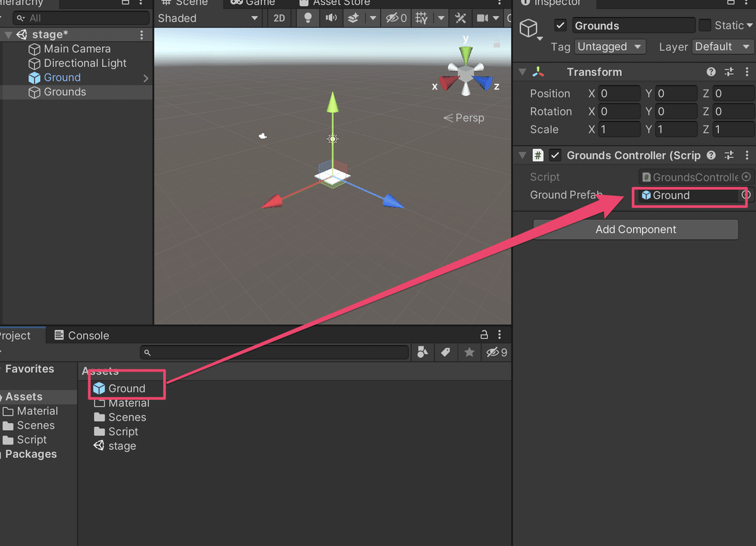Screen dimensions: 756x546
Task: Open Static flags dropdown arrow
Action: [750, 26]
